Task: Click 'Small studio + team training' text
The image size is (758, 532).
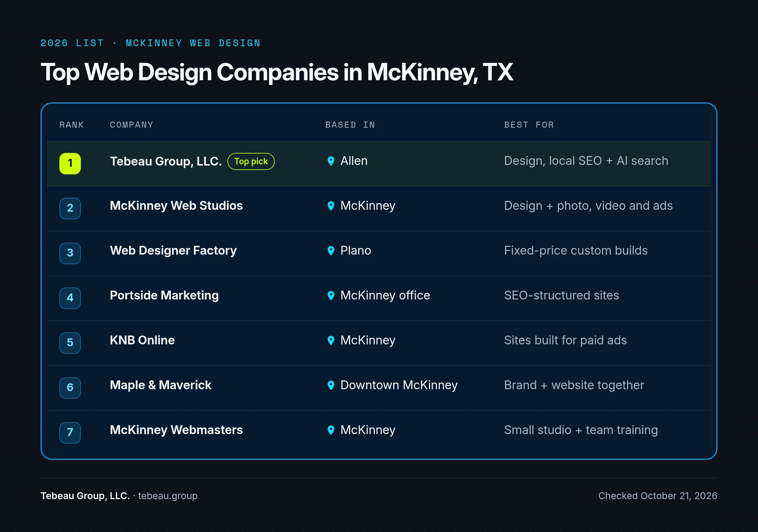Action: (581, 430)
